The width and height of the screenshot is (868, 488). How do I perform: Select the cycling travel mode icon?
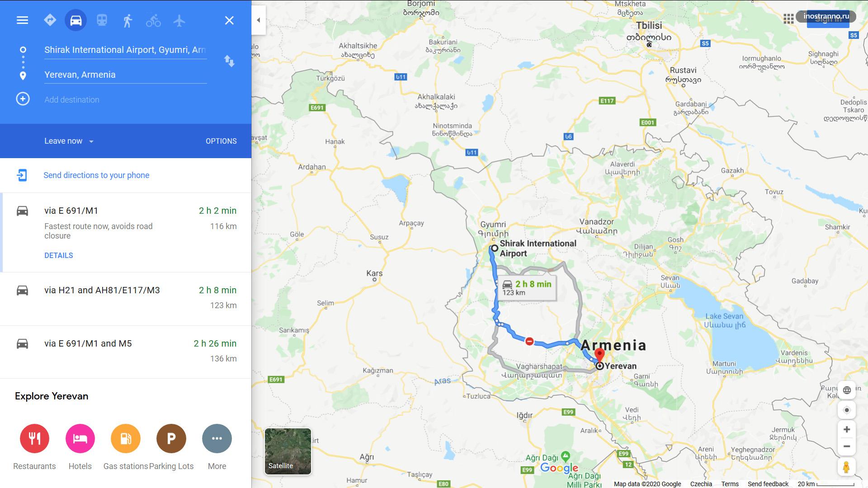(x=153, y=20)
